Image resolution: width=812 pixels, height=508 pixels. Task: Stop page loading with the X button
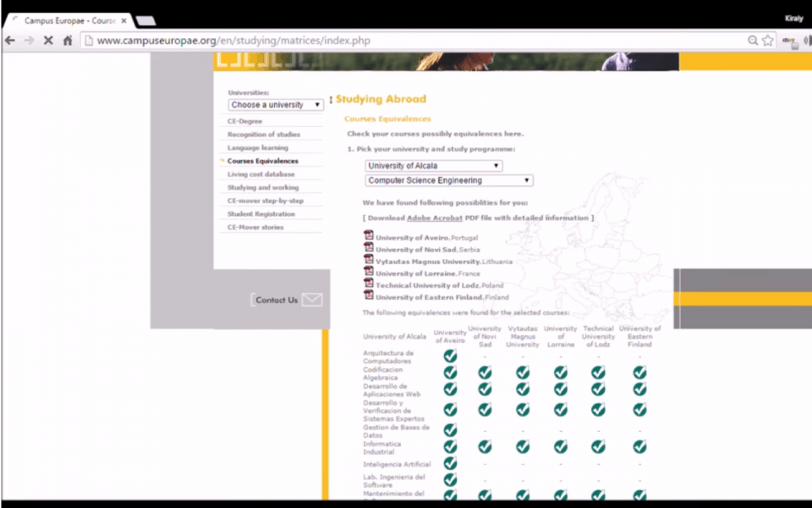[x=47, y=40]
